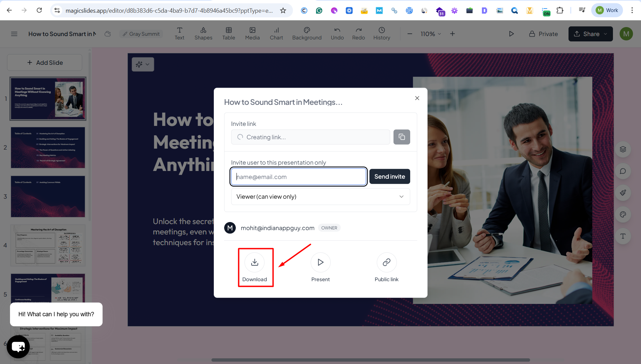Screen dimensions: 641x364
Task: Go back in the browser
Action: point(9,10)
